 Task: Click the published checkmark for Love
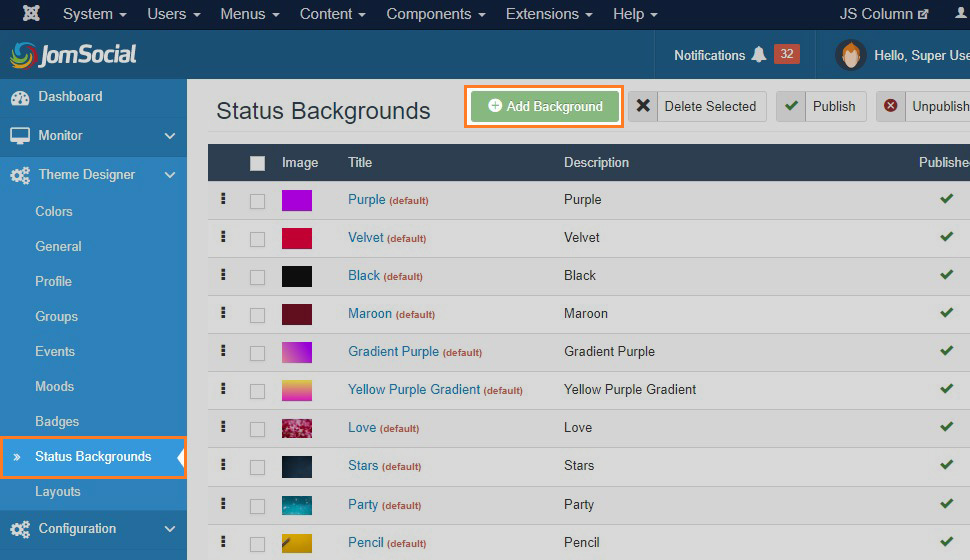946,426
